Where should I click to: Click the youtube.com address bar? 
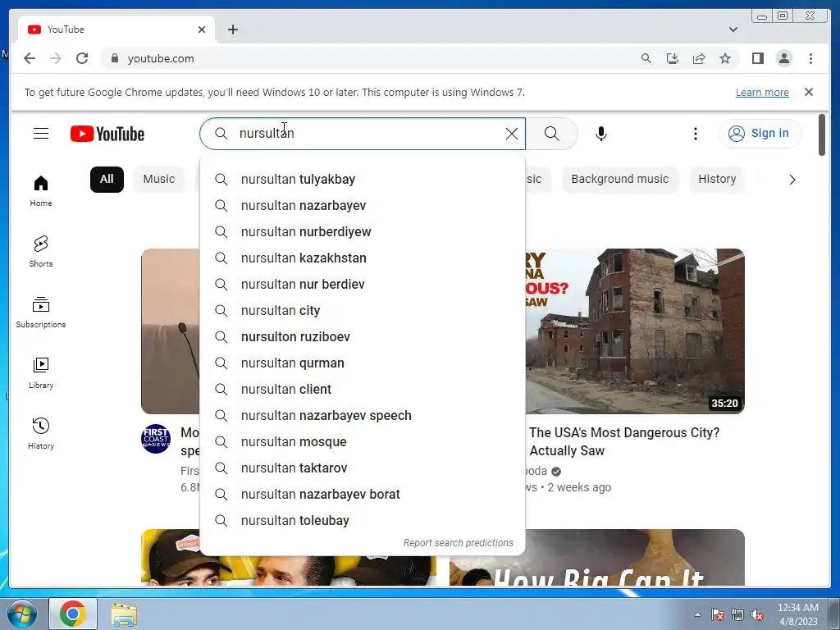370,58
